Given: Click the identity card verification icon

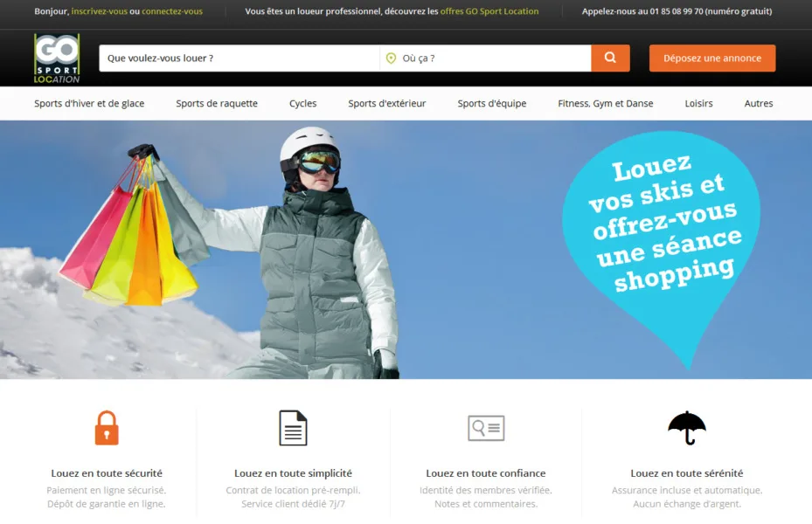Looking at the screenshot, I should tap(486, 428).
